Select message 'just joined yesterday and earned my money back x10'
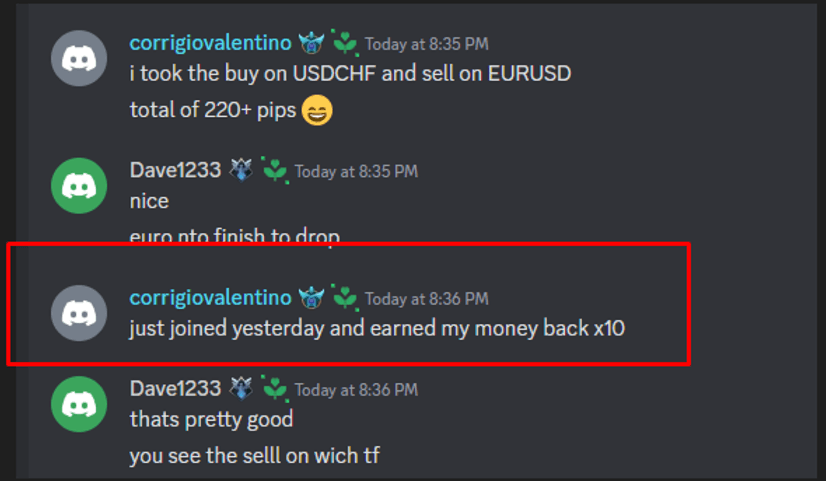Screen dimensions: 826x481 click(377, 328)
